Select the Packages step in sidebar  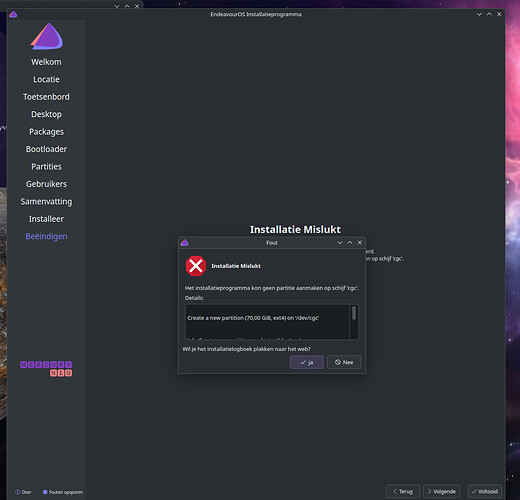click(46, 132)
